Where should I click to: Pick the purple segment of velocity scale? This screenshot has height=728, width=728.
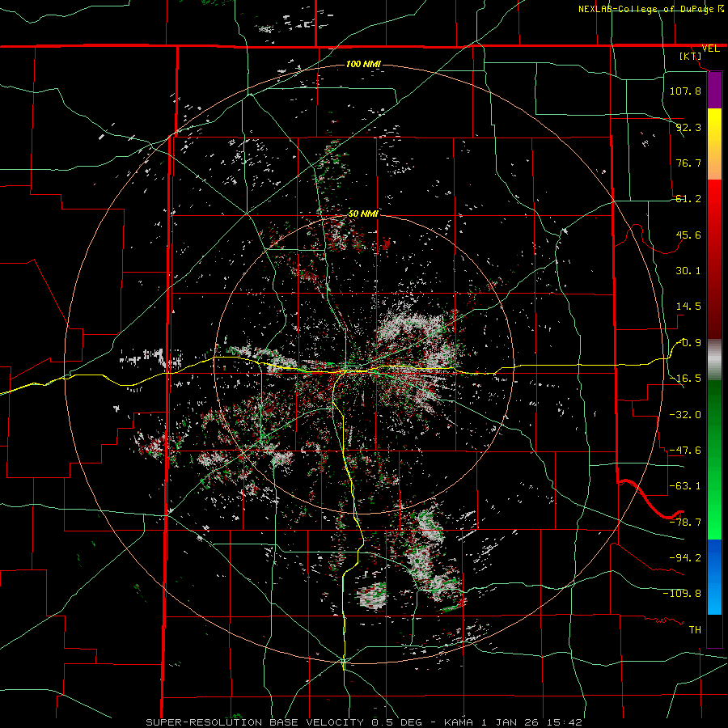pyautogui.click(x=714, y=90)
